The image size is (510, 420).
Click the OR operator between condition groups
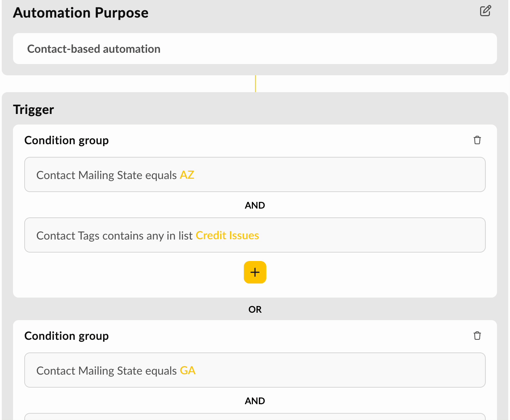255,310
